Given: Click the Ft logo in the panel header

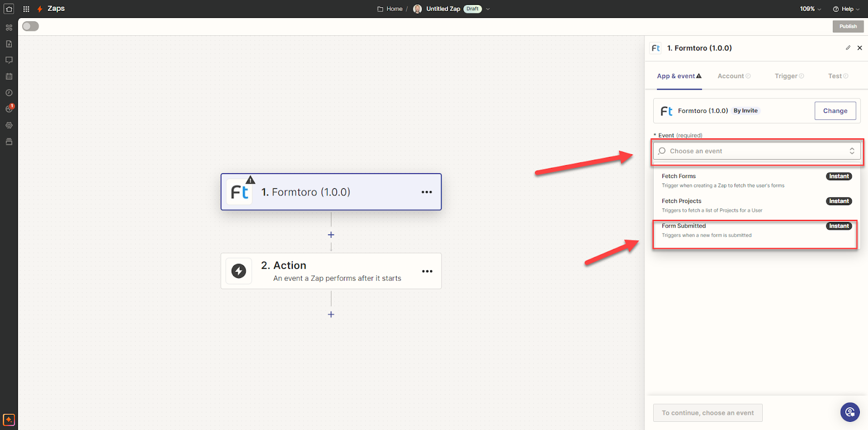Looking at the screenshot, I should click(x=656, y=48).
